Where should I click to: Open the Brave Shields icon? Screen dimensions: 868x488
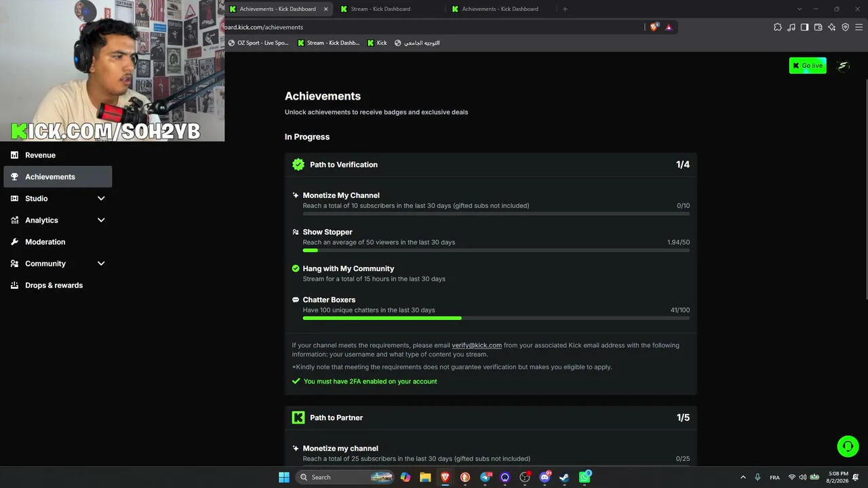pos(654,27)
